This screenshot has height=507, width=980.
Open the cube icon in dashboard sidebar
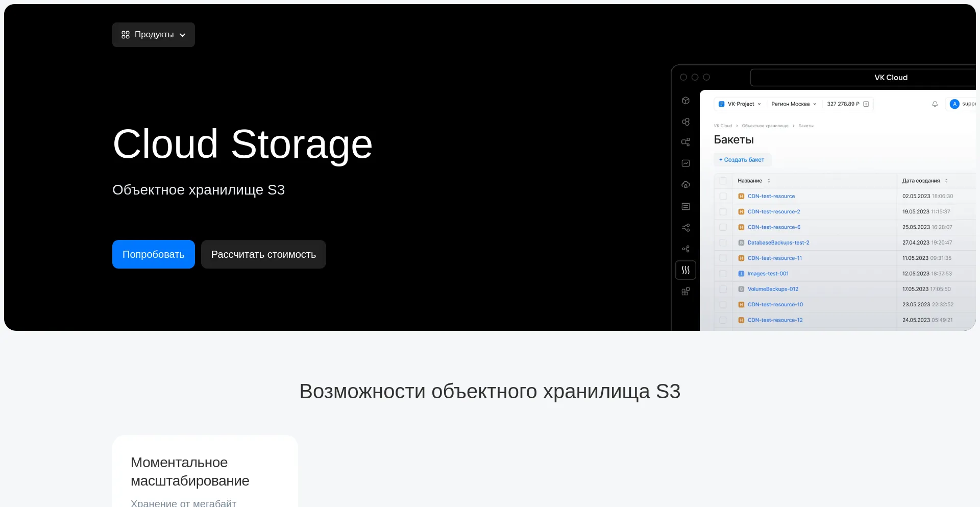coord(685,101)
